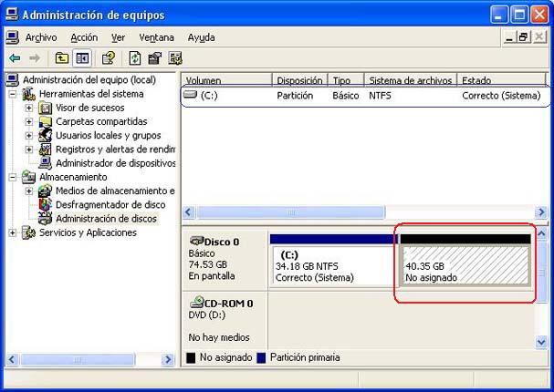Open the Acción menu
The width and height of the screenshot is (554, 392).
click(x=84, y=37)
